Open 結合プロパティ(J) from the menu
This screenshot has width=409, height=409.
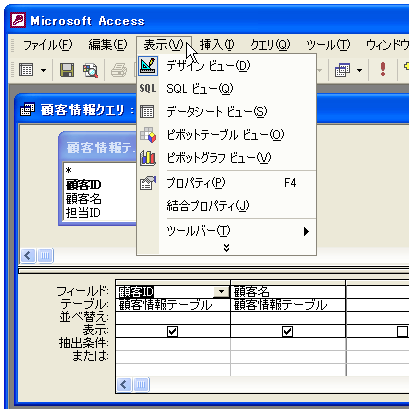pyautogui.click(x=226, y=206)
